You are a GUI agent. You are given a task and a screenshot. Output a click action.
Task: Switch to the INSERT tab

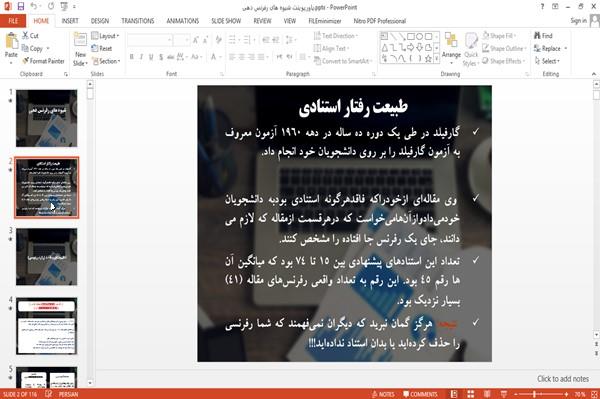coord(70,21)
